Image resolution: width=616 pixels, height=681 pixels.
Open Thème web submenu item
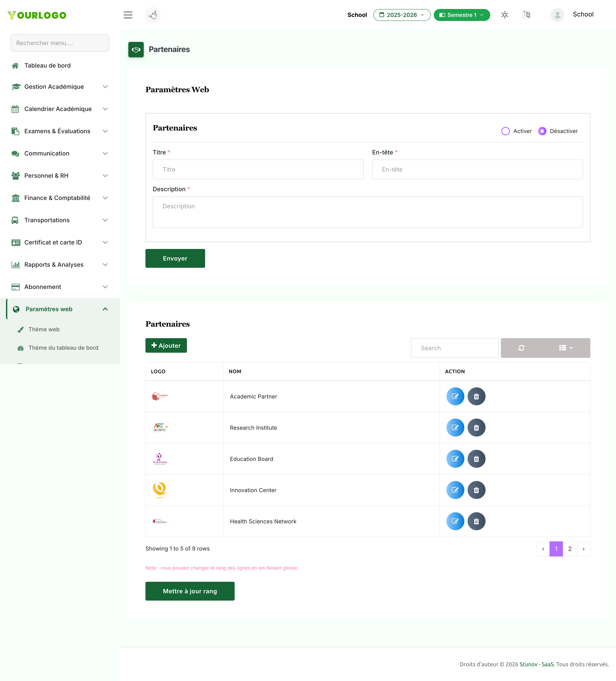coord(44,329)
